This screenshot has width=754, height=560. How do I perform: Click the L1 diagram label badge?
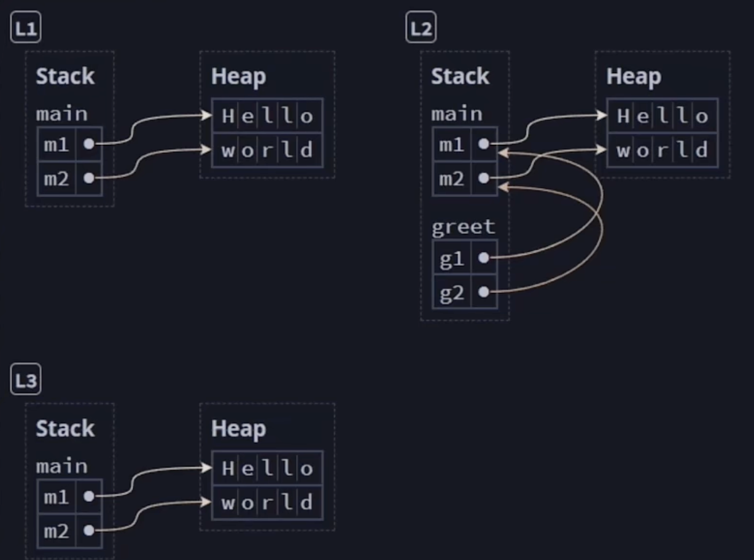point(26,29)
